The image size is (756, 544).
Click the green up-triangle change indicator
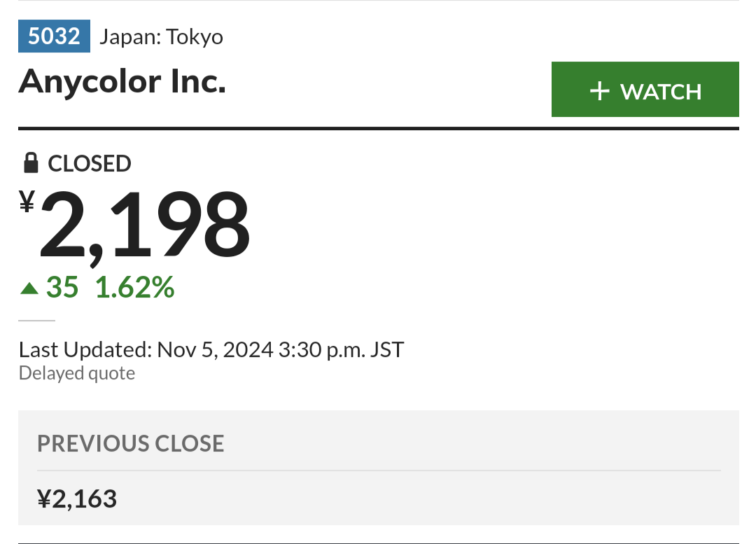[29, 288]
